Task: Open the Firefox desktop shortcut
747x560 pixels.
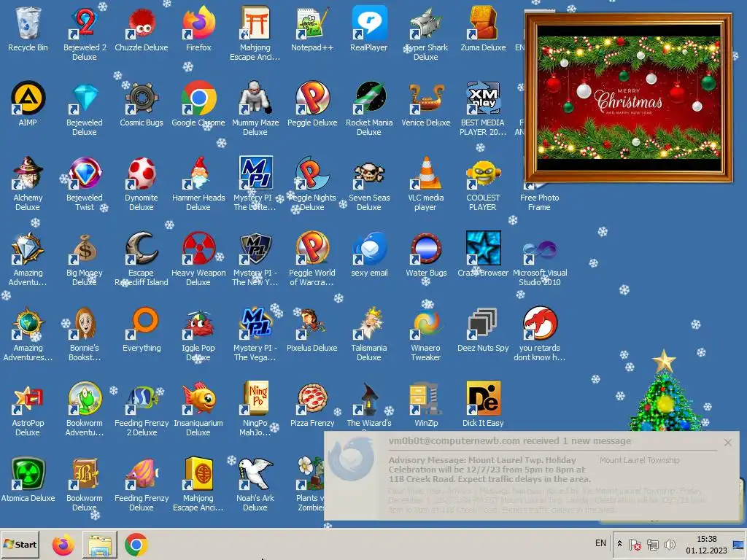Action: (x=198, y=23)
